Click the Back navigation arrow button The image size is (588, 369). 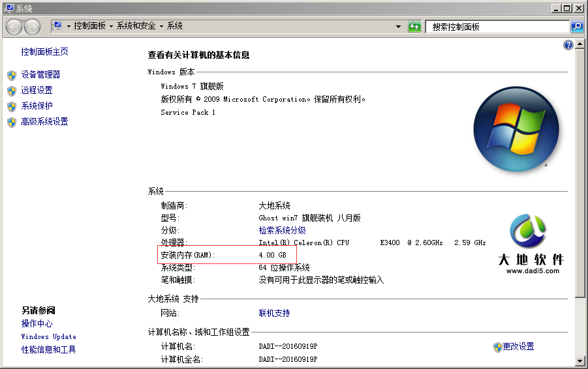[x=14, y=27]
